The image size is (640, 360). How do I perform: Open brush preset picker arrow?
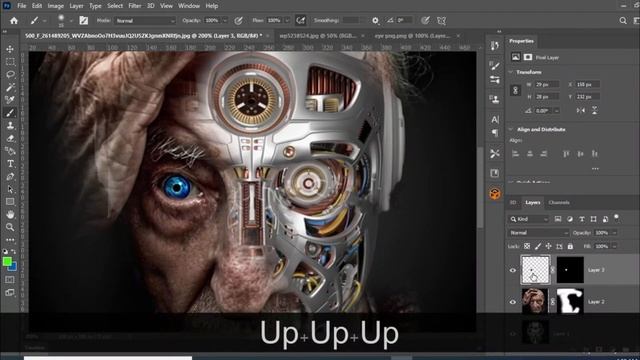pyautogui.click(x=71, y=20)
